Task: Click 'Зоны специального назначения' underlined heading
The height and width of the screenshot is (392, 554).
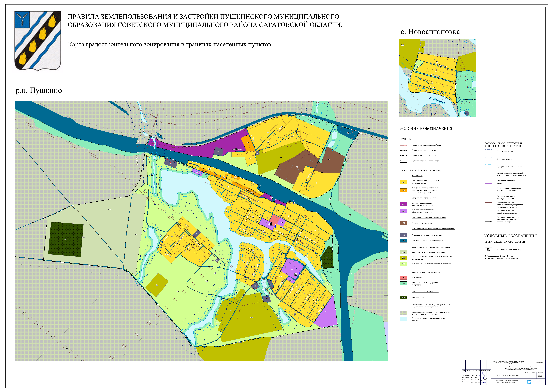Action: pos(425,292)
